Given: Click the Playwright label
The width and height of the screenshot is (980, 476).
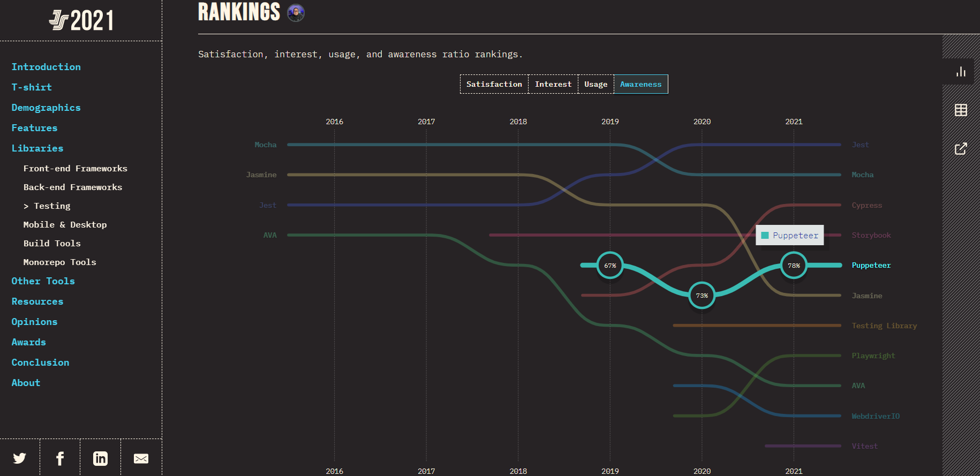Looking at the screenshot, I should tap(873, 356).
